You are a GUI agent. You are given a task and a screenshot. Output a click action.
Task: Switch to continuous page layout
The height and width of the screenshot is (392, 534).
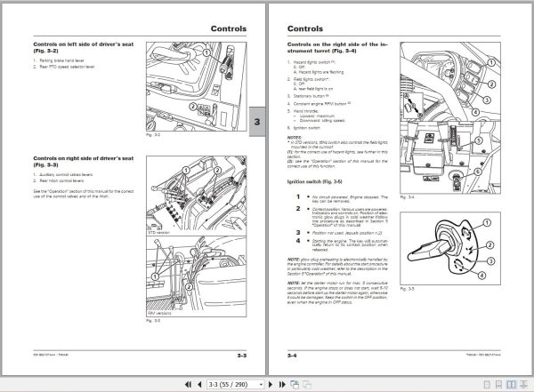498,385
